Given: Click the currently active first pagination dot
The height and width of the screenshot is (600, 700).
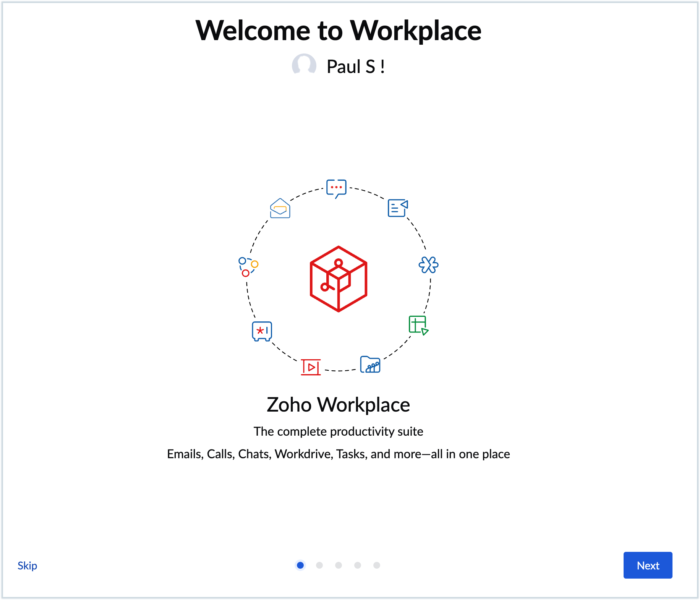Looking at the screenshot, I should pyautogui.click(x=301, y=565).
